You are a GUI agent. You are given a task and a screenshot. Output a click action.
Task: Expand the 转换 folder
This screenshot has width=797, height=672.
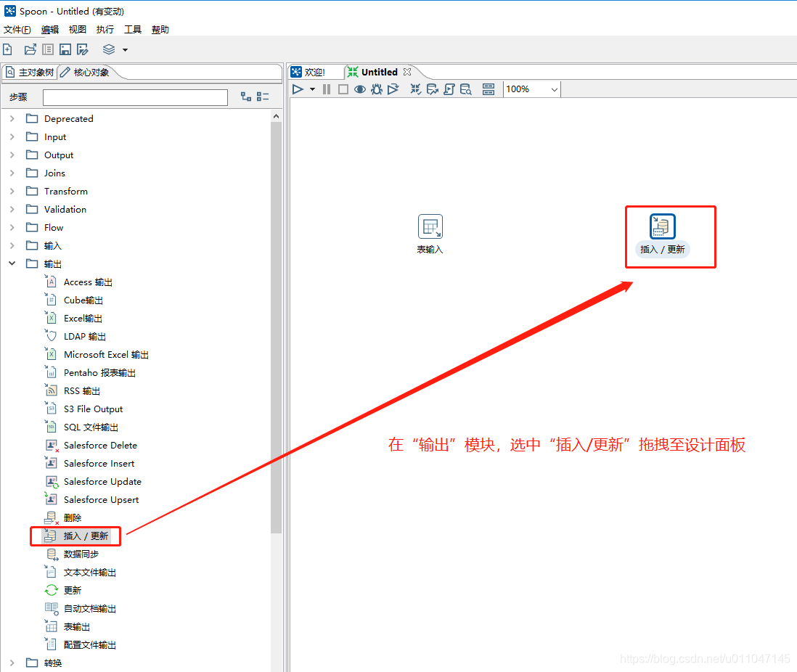click(12, 663)
